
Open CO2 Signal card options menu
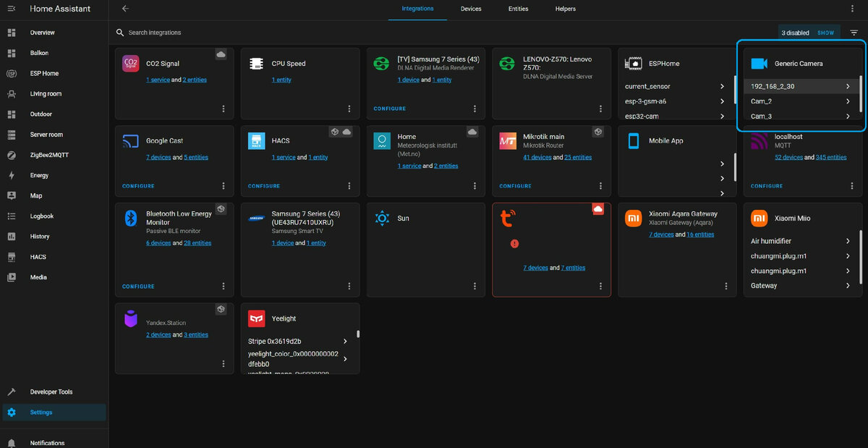pyautogui.click(x=223, y=109)
